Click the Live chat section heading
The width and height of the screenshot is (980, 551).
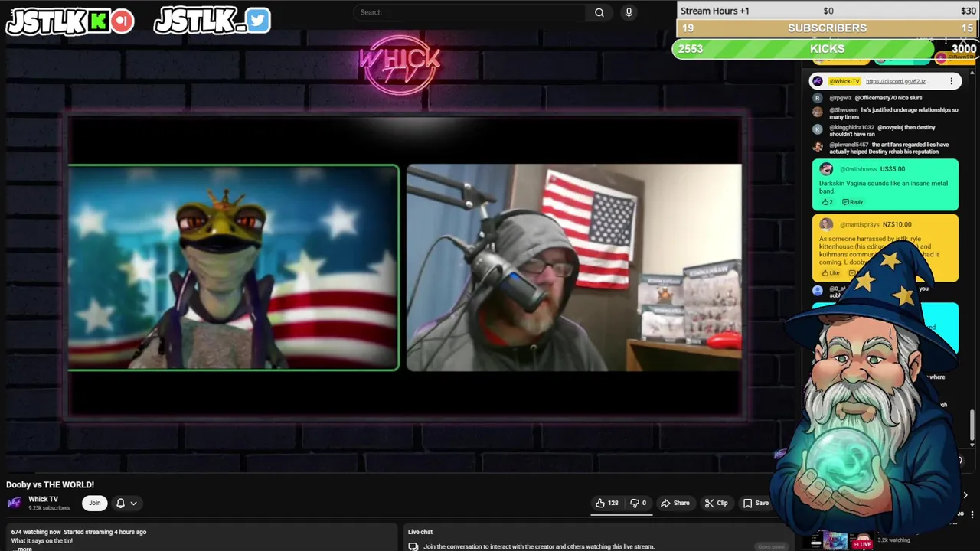point(420,532)
